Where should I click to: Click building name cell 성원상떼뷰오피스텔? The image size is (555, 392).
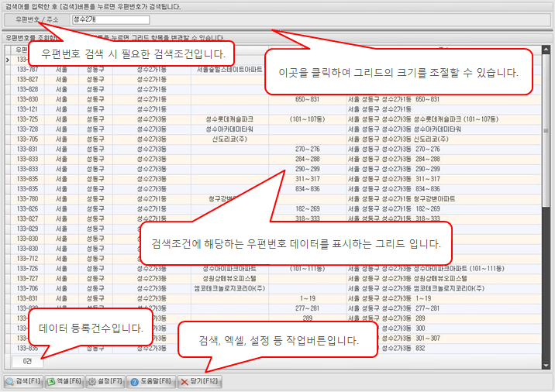point(229,278)
